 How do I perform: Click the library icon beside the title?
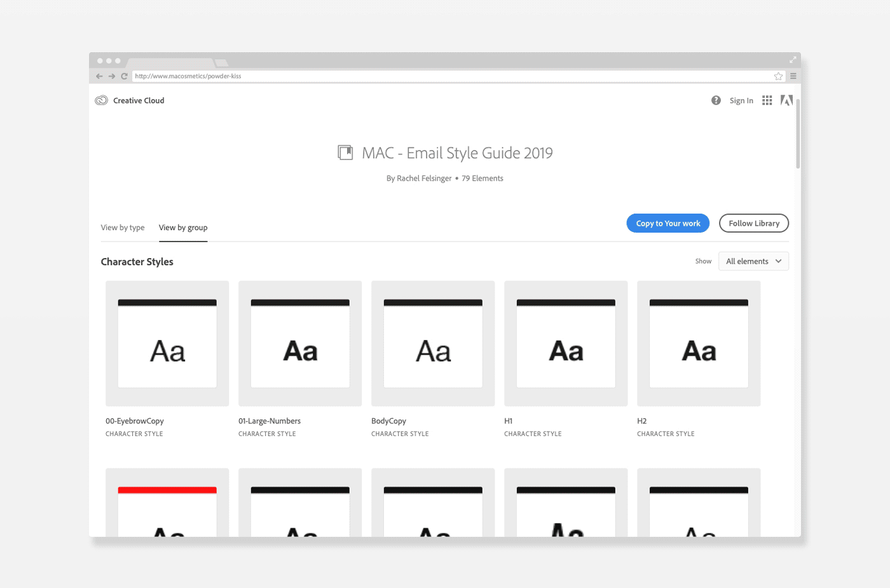click(345, 153)
